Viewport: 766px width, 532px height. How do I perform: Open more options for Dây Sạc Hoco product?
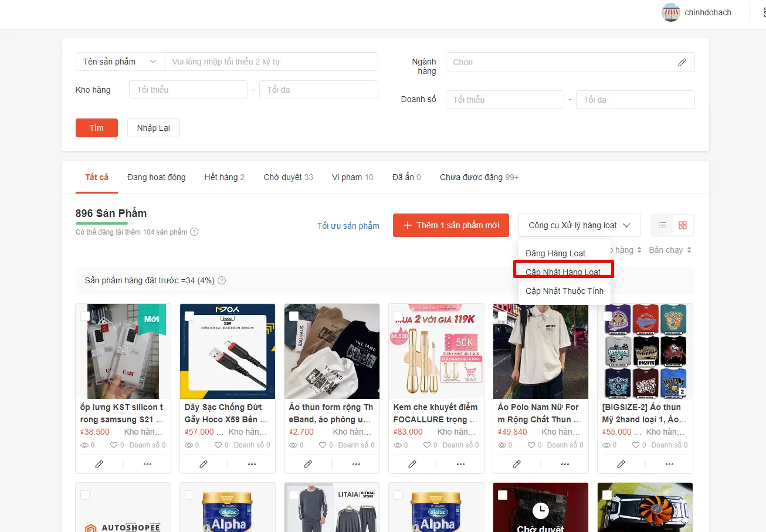point(252,464)
